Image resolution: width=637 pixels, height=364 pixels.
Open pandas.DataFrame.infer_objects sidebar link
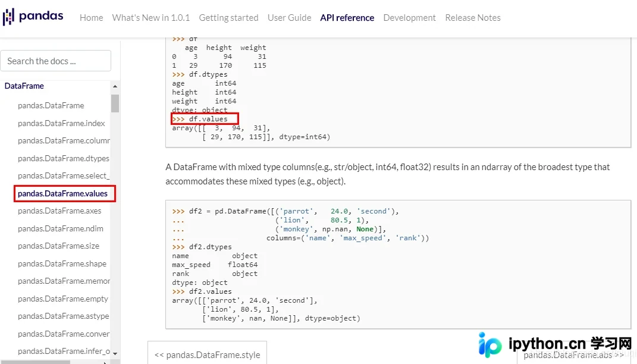click(x=64, y=351)
